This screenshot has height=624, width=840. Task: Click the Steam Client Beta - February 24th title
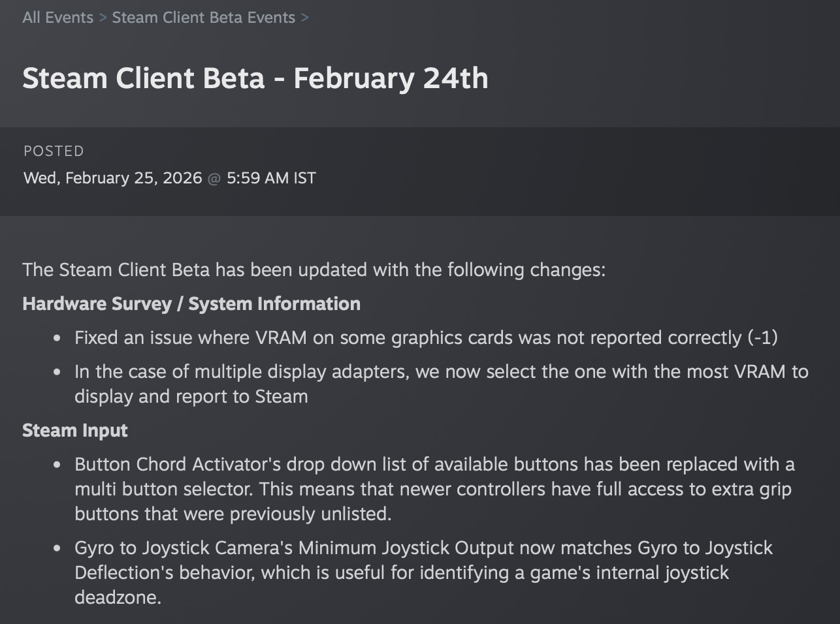[255, 78]
